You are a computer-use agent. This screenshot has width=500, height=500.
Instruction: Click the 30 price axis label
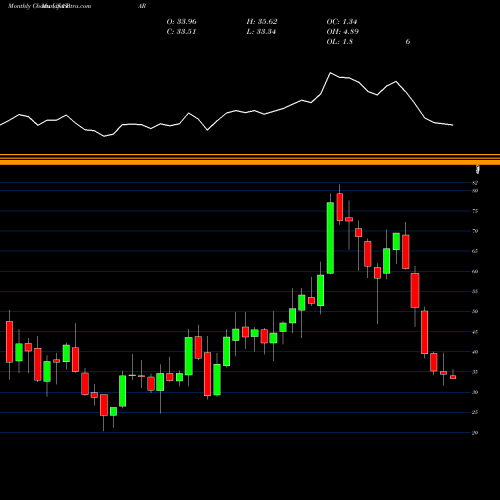(x=475, y=392)
